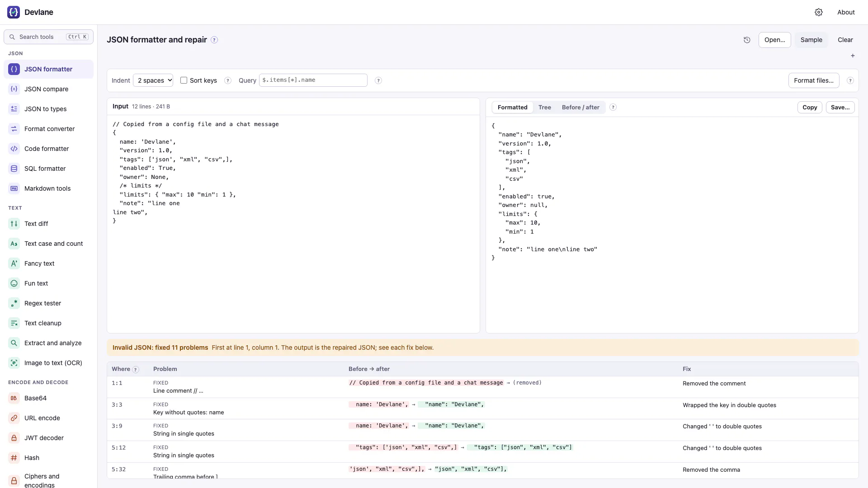
Task: Select the Formatted tab
Action: 512,107
